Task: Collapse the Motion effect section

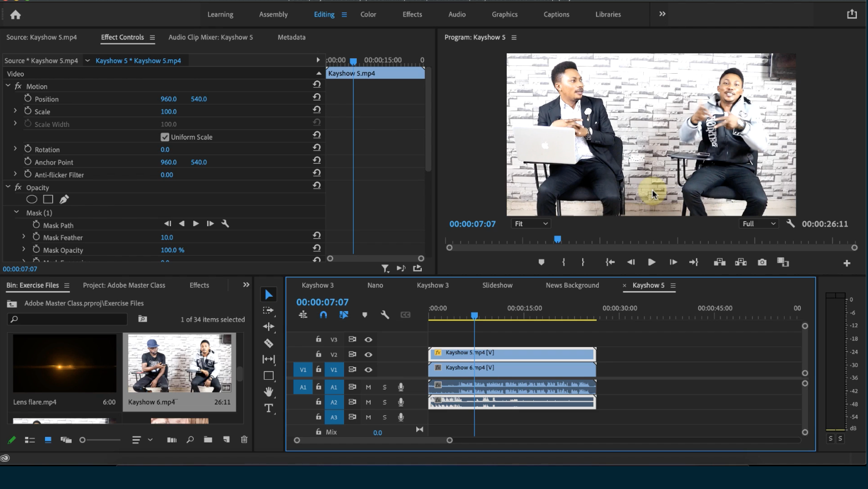Action: (x=8, y=86)
